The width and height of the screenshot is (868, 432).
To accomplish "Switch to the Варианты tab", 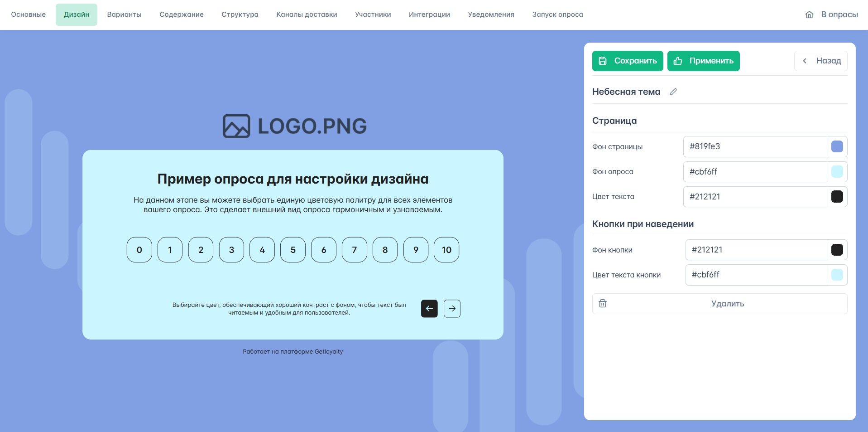I will click(125, 15).
